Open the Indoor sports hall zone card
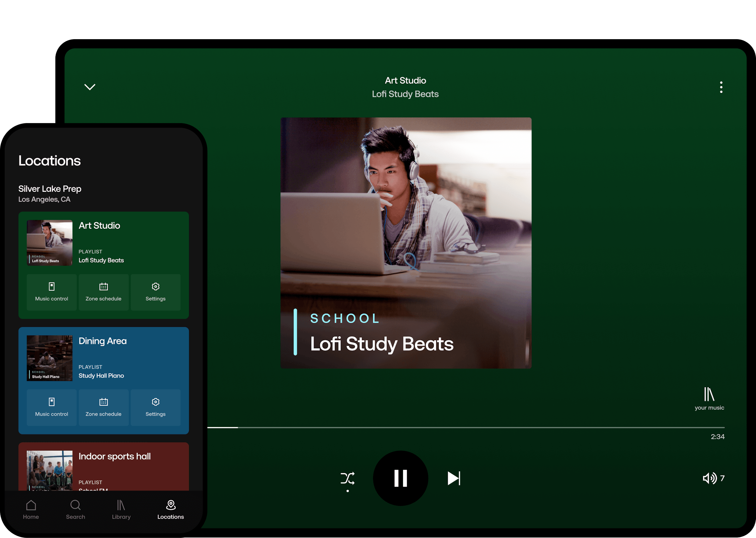The image size is (756, 538). (x=114, y=457)
